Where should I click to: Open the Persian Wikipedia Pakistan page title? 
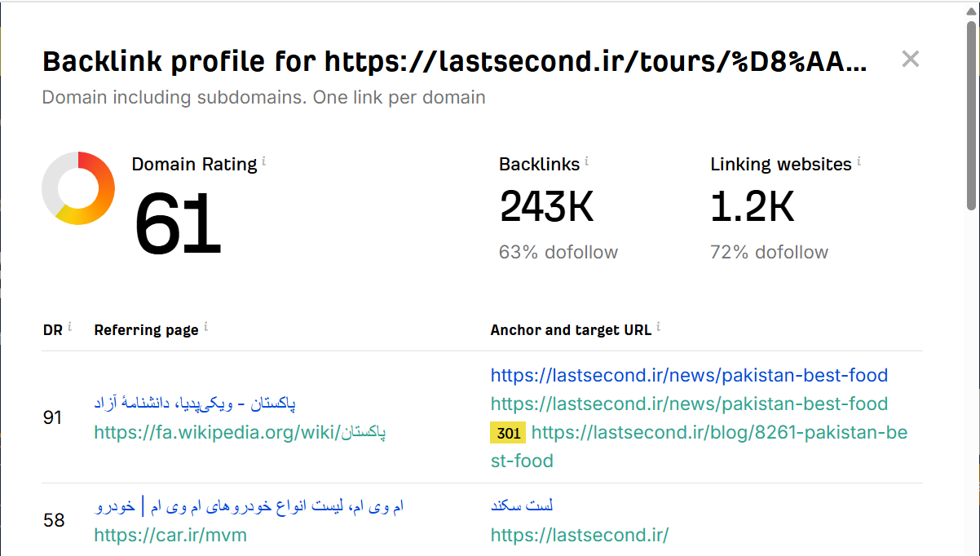pyautogui.click(x=195, y=403)
